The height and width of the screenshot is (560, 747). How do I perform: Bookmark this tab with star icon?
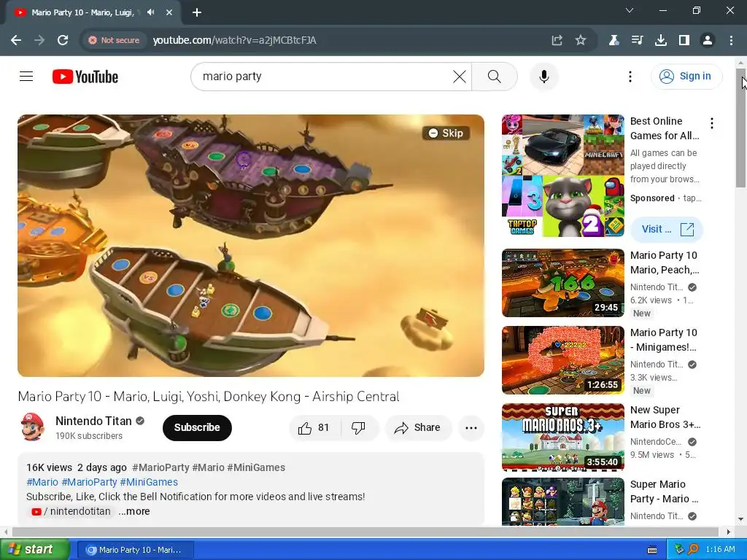[x=580, y=41]
